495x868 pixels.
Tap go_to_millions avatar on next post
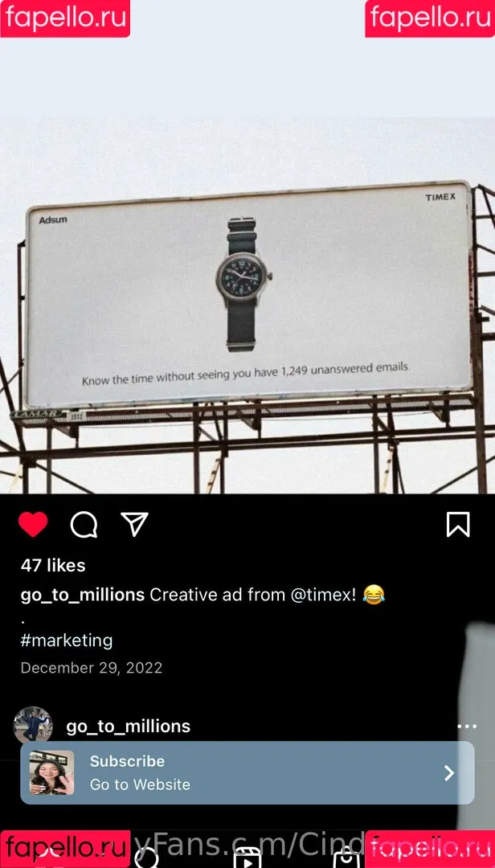(x=33, y=726)
